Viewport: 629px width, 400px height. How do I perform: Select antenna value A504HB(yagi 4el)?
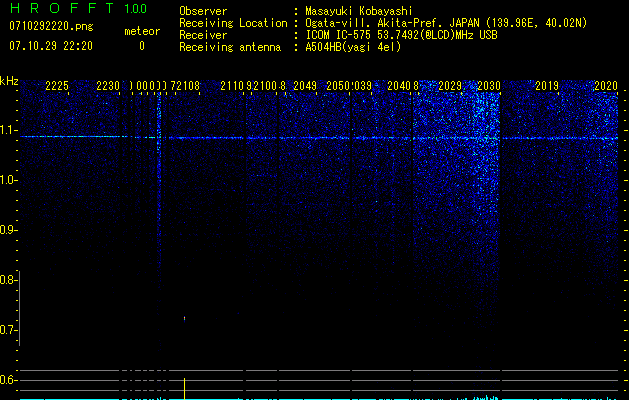[353, 47]
